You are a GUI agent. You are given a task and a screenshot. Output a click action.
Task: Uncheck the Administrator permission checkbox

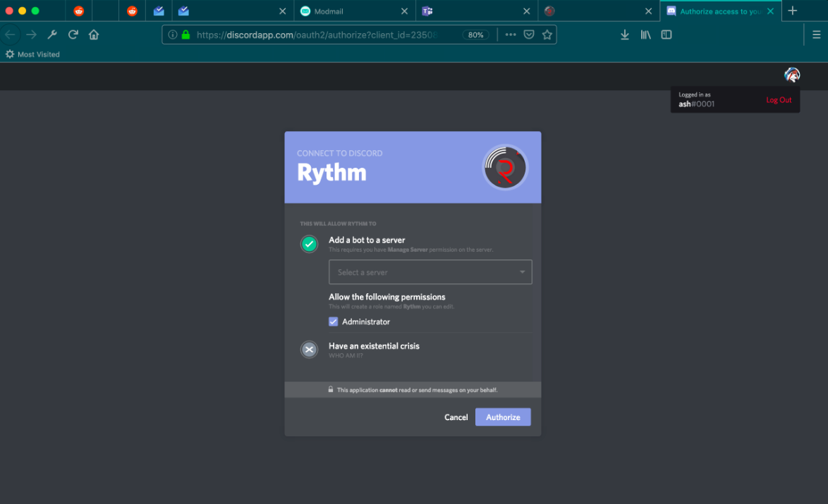point(334,321)
